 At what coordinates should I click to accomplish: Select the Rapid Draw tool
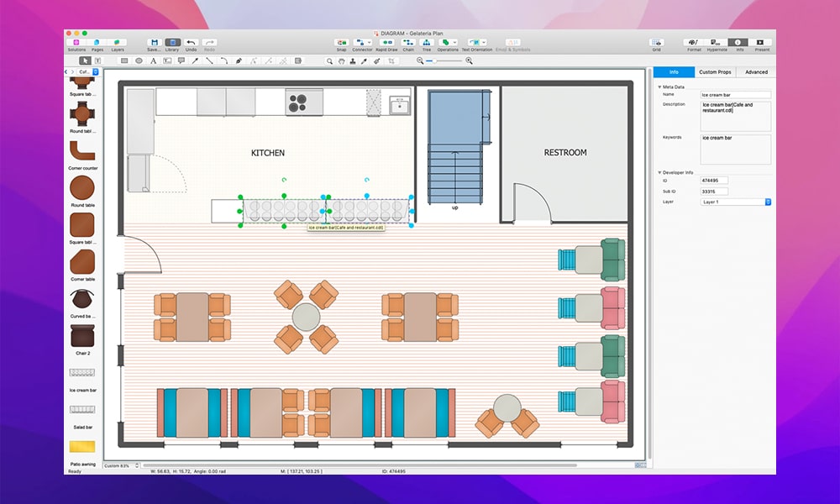click(x=387, y=42)
